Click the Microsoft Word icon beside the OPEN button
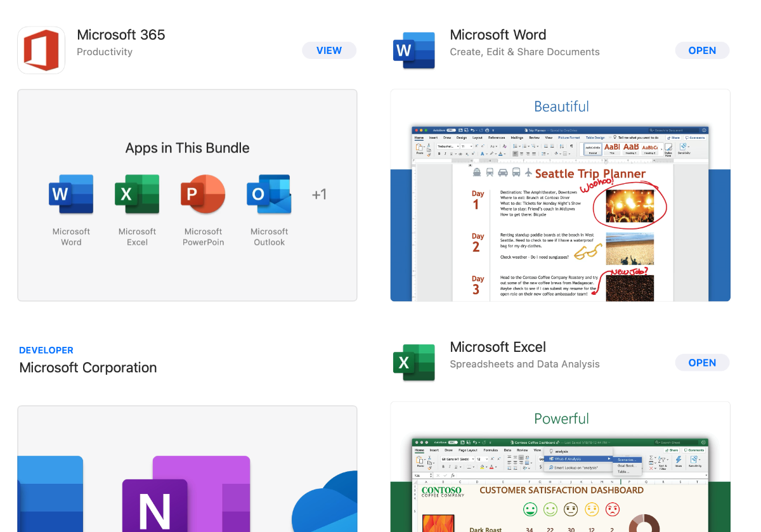Image resolution: width=761 pixels, height=532 pixels. click(414, 50)
